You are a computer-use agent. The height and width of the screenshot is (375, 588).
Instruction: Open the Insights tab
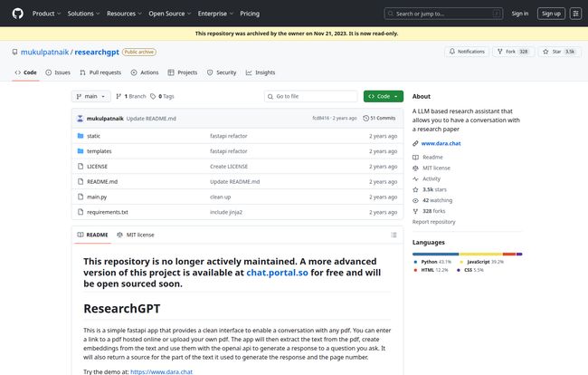click(261, 72)
